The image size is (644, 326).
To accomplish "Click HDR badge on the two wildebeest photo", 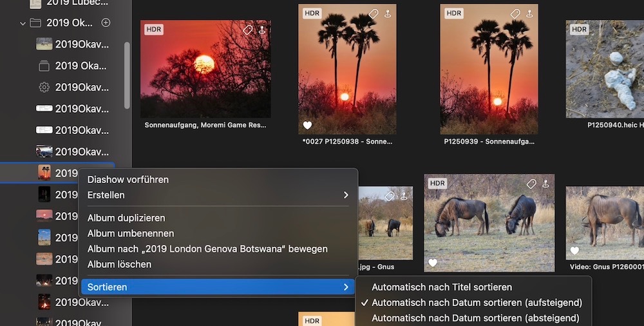I will click(x=437, y=183).
